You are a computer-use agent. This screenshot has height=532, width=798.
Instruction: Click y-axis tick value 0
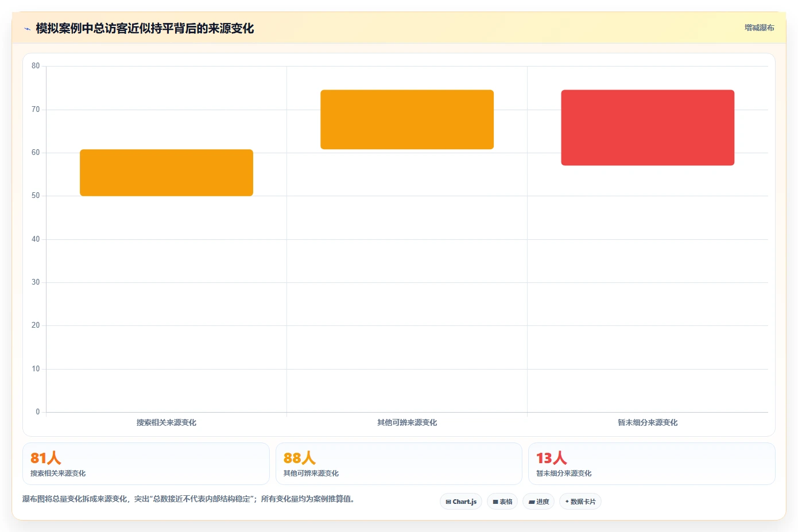38,412
